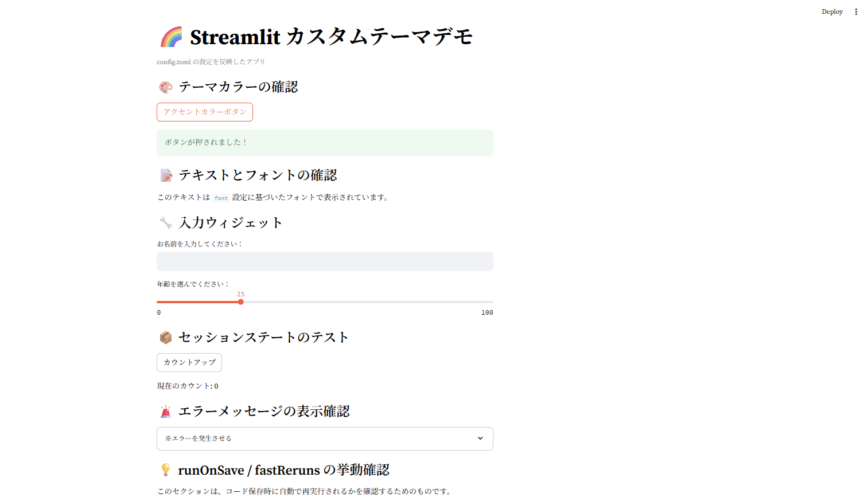Click the package icon beside セッションステートのテスト
Viewport: 868px width, 501px height.
(166, 337)
